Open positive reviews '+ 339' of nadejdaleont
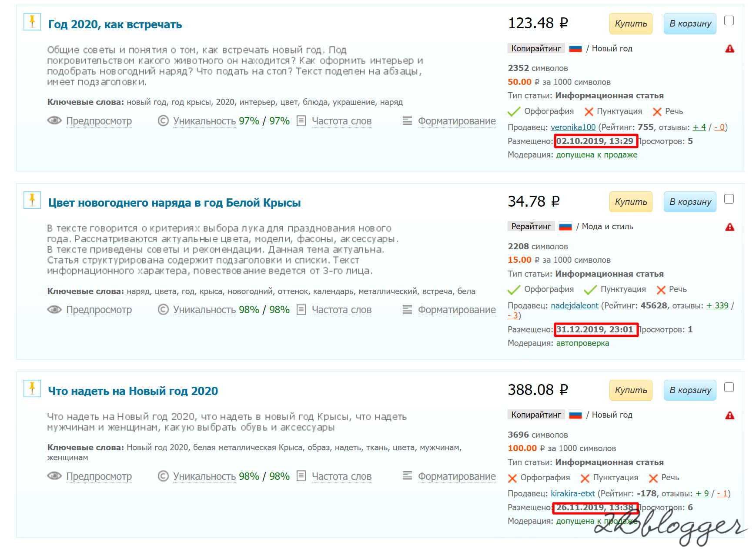The image size is (756, 549). (x=717, y=305)
